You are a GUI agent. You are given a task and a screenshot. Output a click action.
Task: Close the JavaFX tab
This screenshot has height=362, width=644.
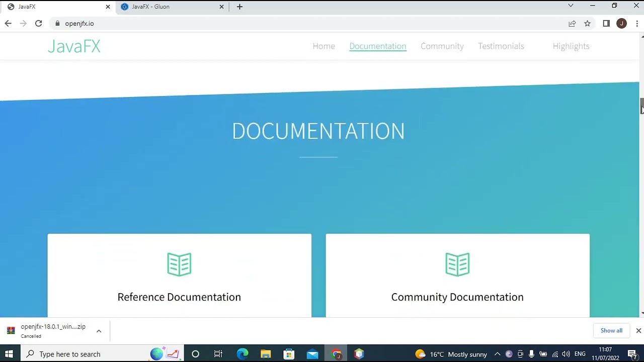coord(108,7)
